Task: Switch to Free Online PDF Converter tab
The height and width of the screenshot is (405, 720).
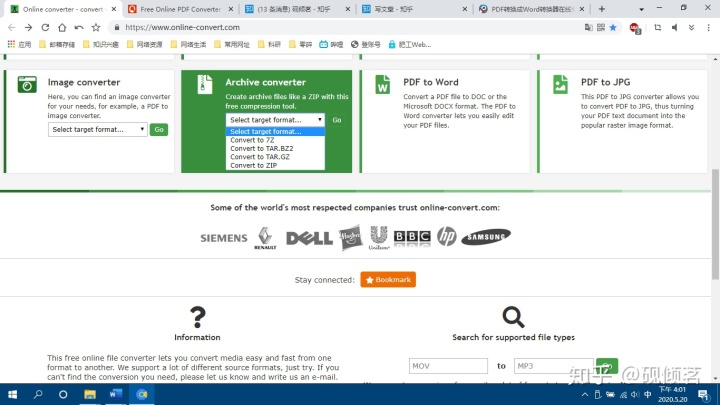Action: point(180,9)
